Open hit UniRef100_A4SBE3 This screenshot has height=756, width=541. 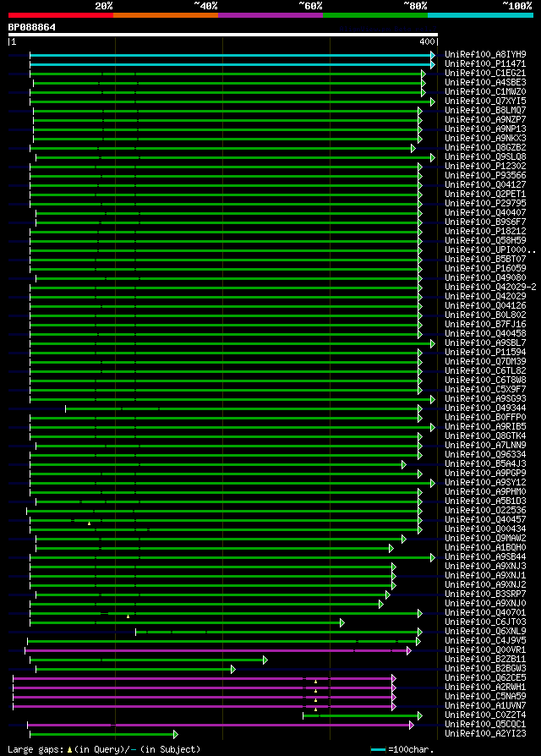pos(485,82)
